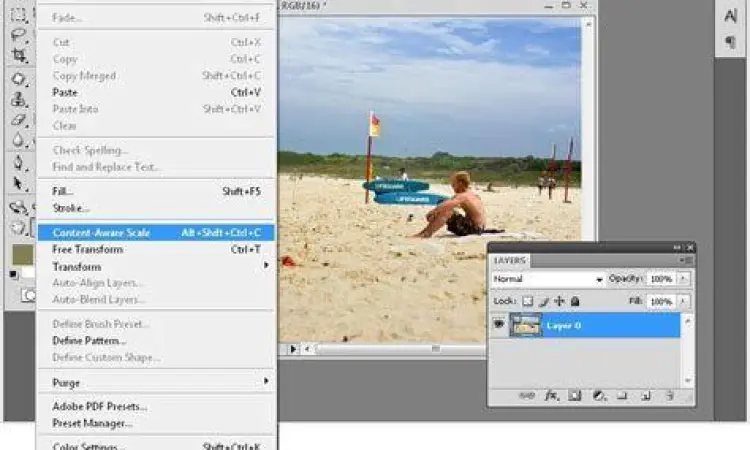
Task: Click the Opacity 100% field
Action: (662, 278)
